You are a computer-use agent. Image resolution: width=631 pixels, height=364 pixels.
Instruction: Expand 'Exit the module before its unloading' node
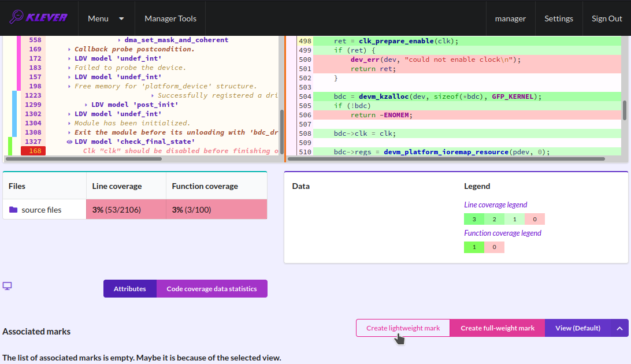coord(69,132)
